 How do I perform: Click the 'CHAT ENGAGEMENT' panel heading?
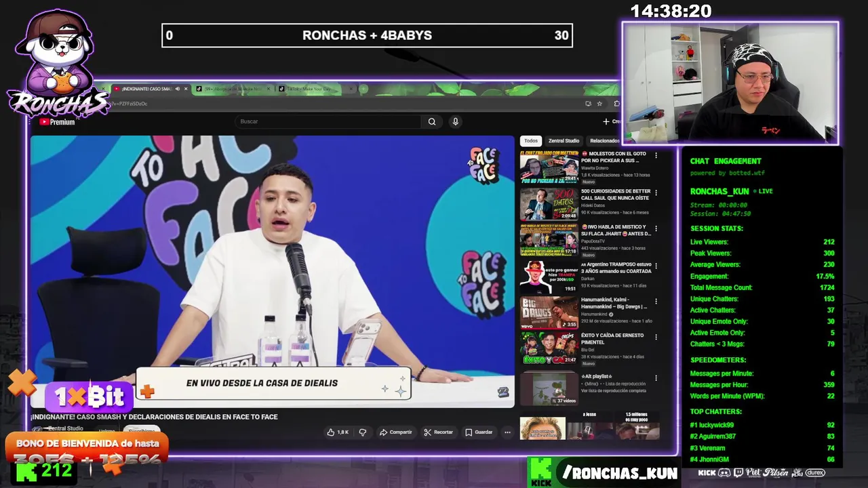(x=726, y=161)
